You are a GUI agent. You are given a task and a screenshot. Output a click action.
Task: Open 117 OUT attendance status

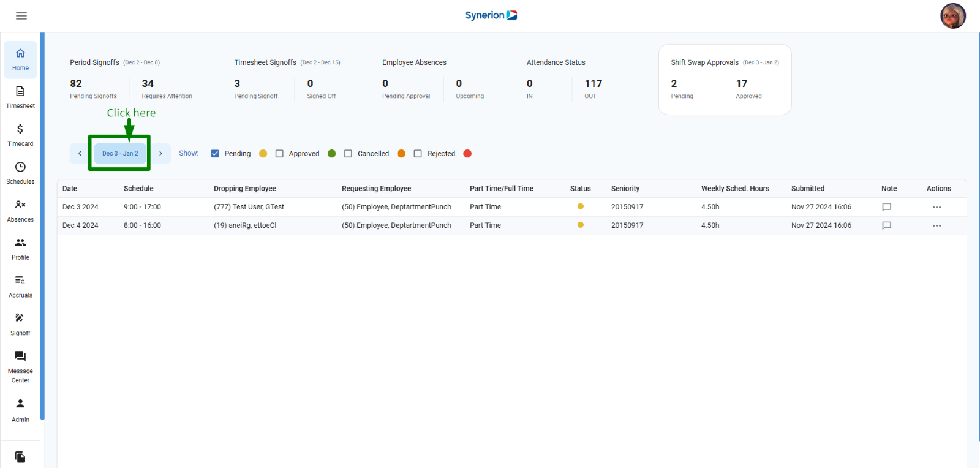[x=593, y=89]
